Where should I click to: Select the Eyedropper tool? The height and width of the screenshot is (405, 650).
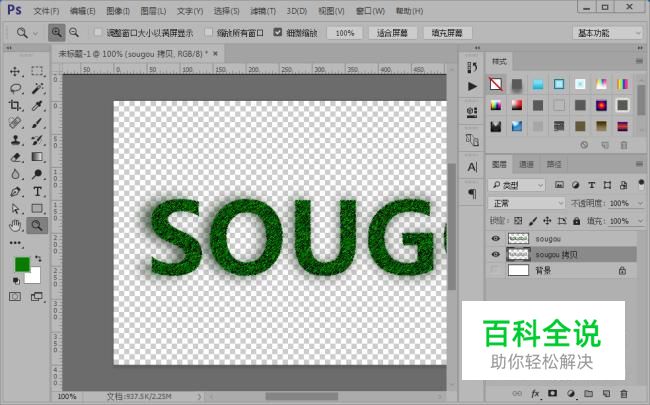[x=37, y=105]
